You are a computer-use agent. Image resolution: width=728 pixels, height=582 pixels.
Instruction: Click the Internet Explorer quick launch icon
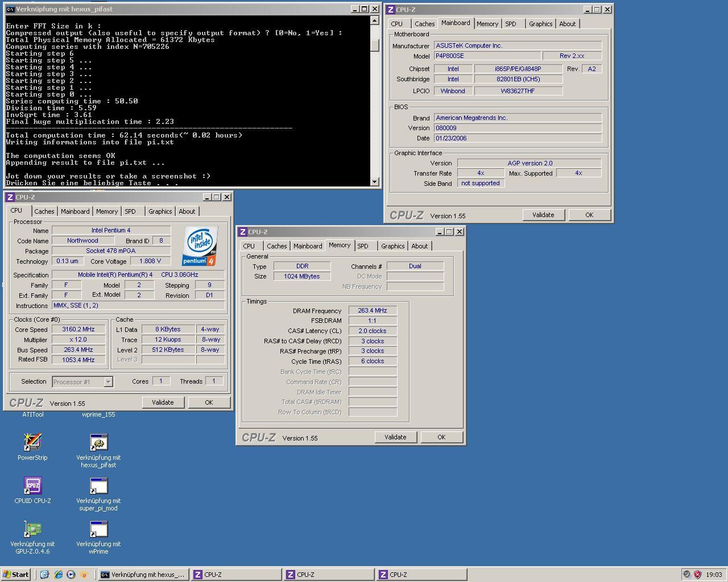click(x=58, y=575)
